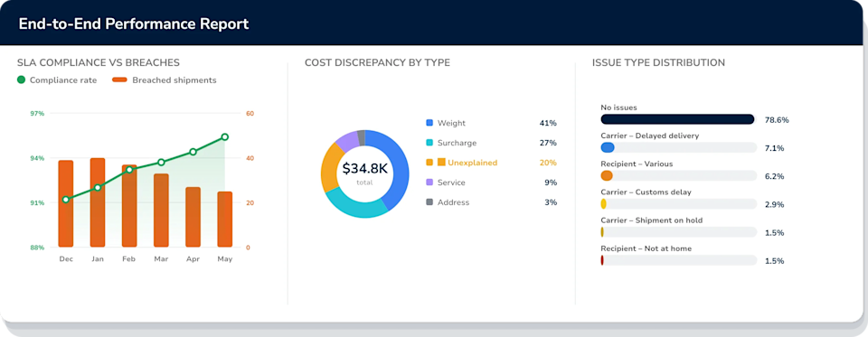Click the SLA Compliance vs Breaches heading
Screen dimensions: 868x337
(x=98, y=62)
